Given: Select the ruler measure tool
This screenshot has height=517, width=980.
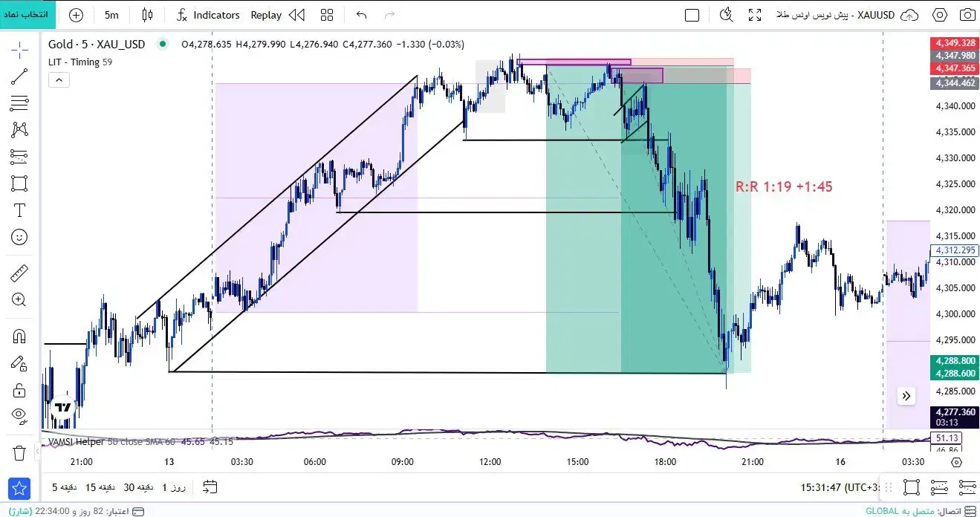Looking at the screenshot, I should (19, 273).
